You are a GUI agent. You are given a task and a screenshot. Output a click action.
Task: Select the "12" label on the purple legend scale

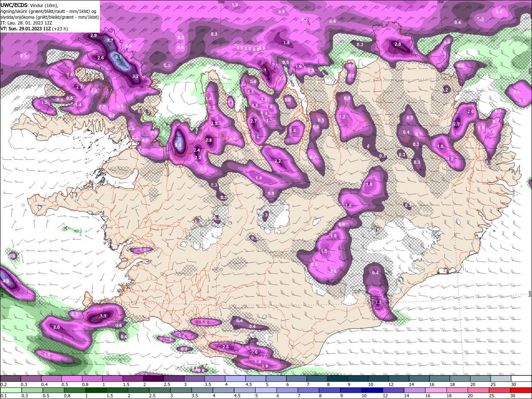(x=391, y=384)
